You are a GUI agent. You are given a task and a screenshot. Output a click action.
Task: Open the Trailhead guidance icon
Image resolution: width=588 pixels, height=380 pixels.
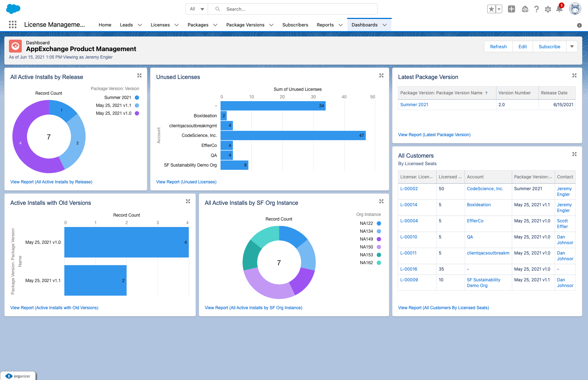[525, 9]
